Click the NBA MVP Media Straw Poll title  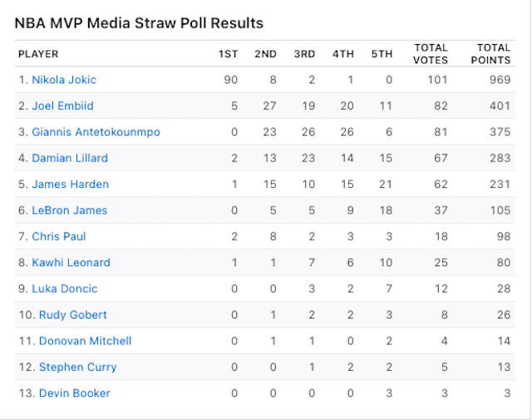pos(139,23)
